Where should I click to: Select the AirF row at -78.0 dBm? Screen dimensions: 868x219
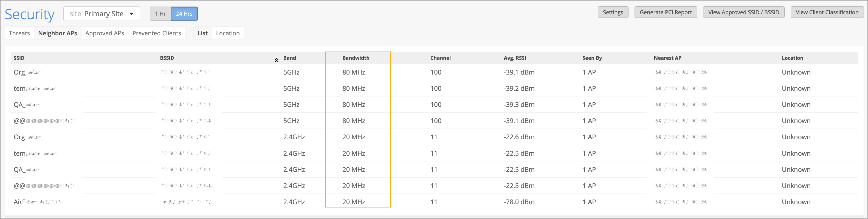tap(519, 202)
